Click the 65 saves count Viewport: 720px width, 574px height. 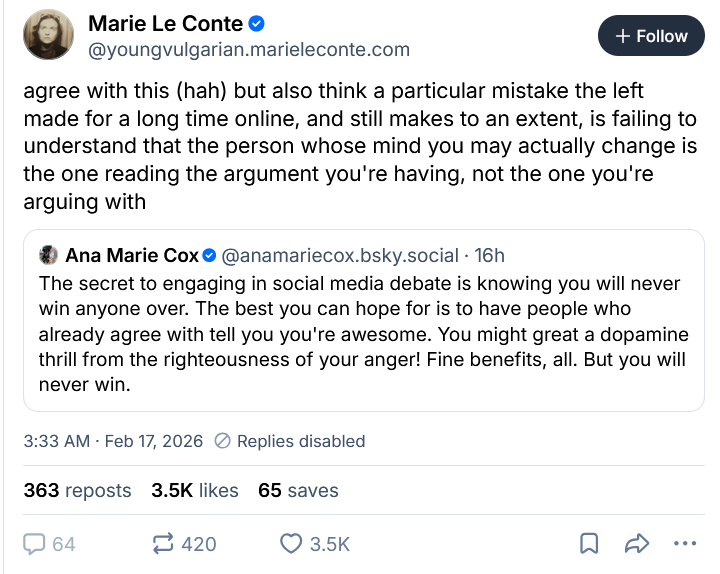pos(298,490)
